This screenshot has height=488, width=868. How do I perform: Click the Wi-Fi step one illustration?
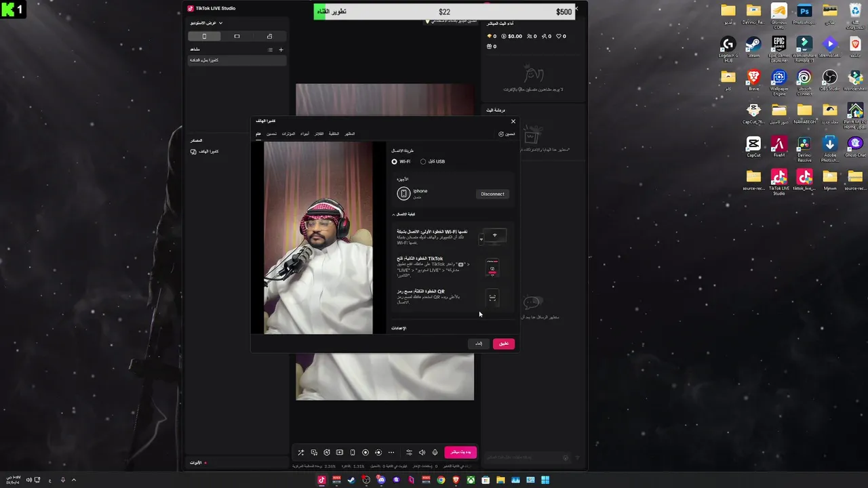point(494,235)
